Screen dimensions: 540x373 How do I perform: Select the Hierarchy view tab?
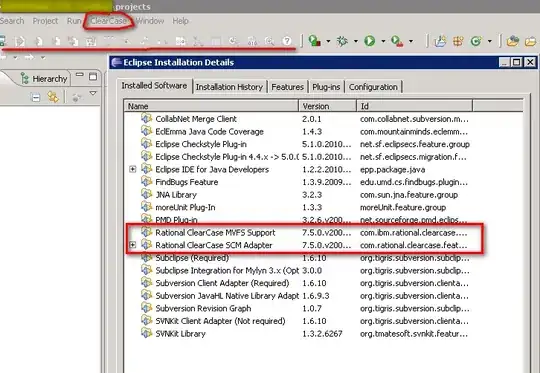click(44, 79)
